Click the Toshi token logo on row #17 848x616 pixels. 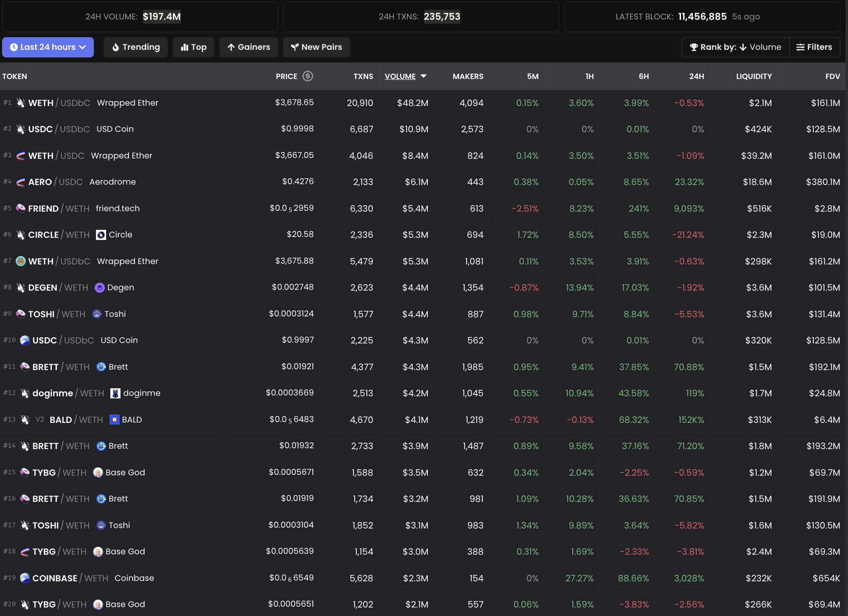click(101, 525)
